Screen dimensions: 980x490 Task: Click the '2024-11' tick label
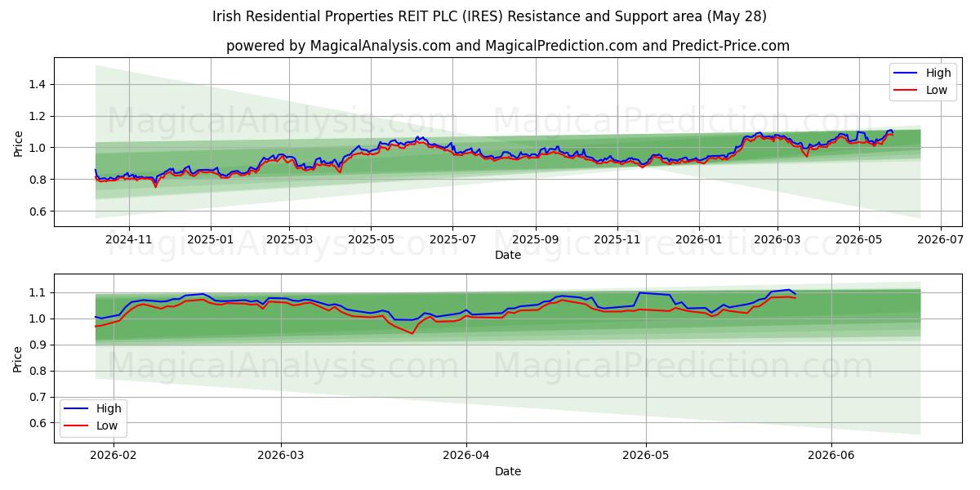129,239
